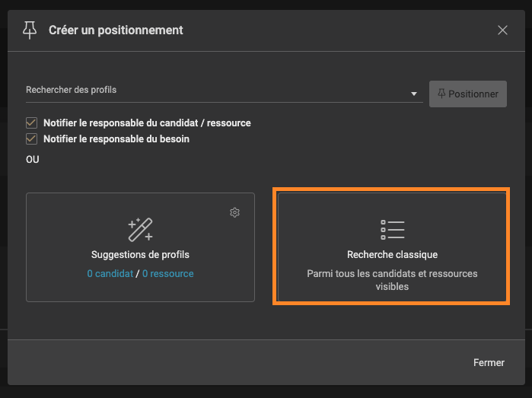The image size is (532, 398).
Task: Click the list icon above Recherche classique
Action: (x=392, y=230)
